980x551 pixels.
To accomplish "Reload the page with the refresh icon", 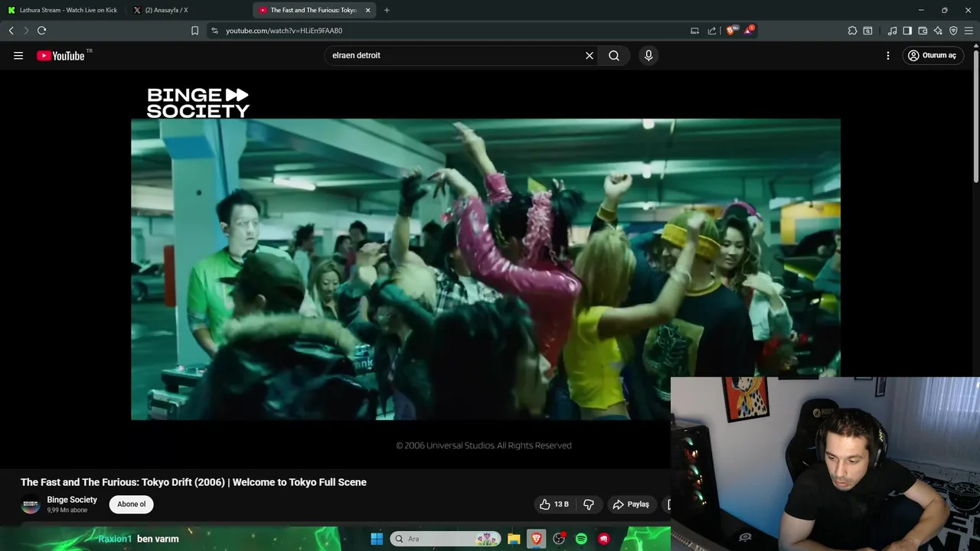I will [41, 31].
